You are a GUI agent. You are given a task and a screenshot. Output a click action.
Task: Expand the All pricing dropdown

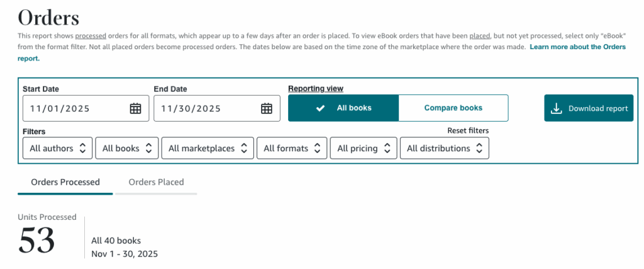(364, 149)
